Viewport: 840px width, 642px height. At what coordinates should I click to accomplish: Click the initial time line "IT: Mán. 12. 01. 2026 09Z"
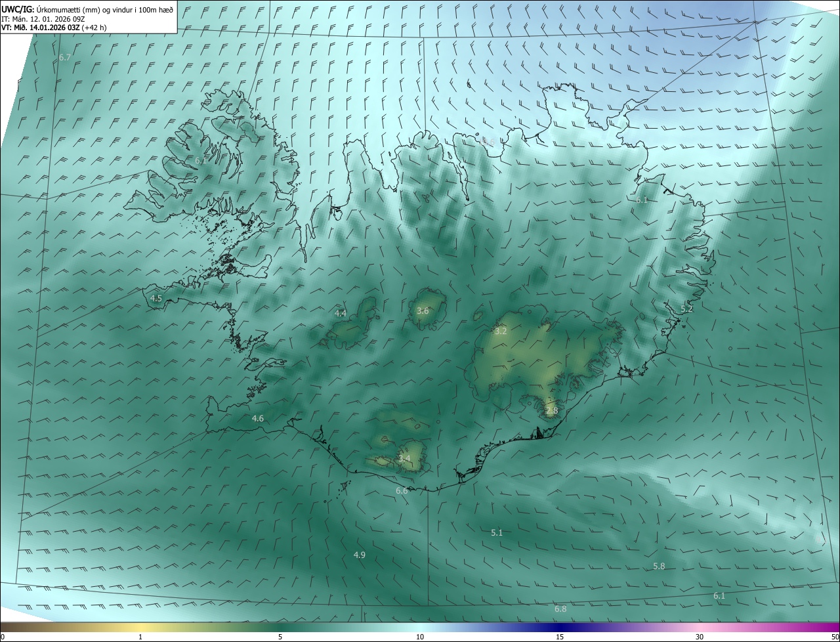pos(44,18)
